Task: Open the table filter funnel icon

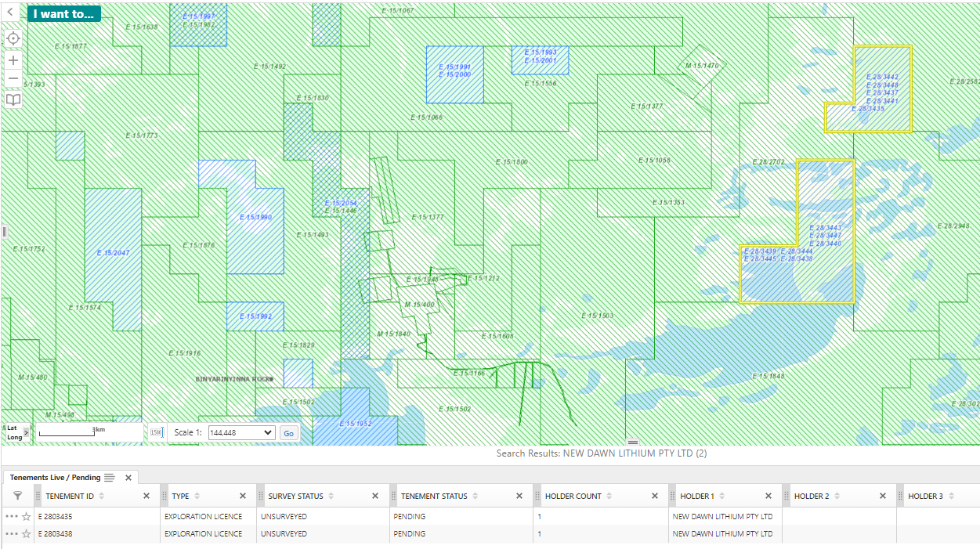Action: point(17,496)
